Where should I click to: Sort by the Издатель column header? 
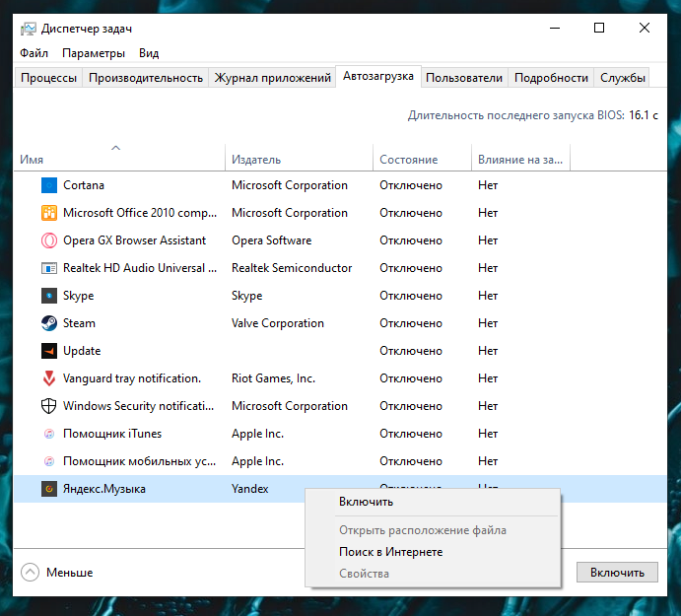click(300, 158)
